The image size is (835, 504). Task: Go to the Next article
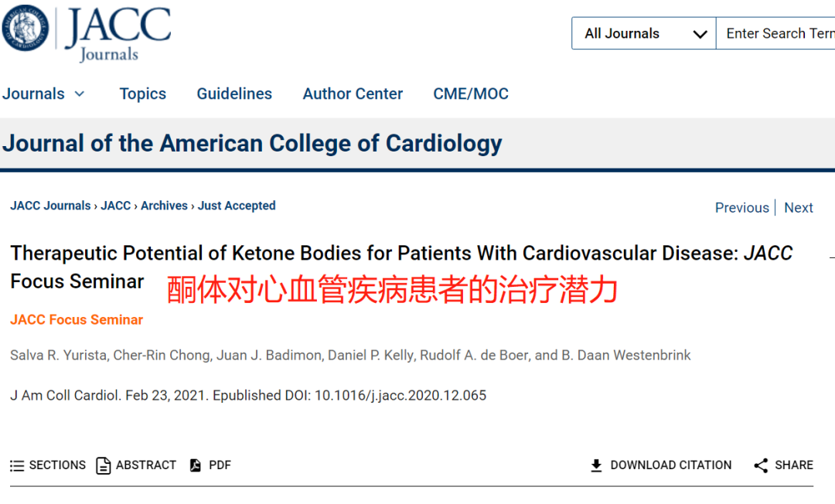[x=798, y=208]
